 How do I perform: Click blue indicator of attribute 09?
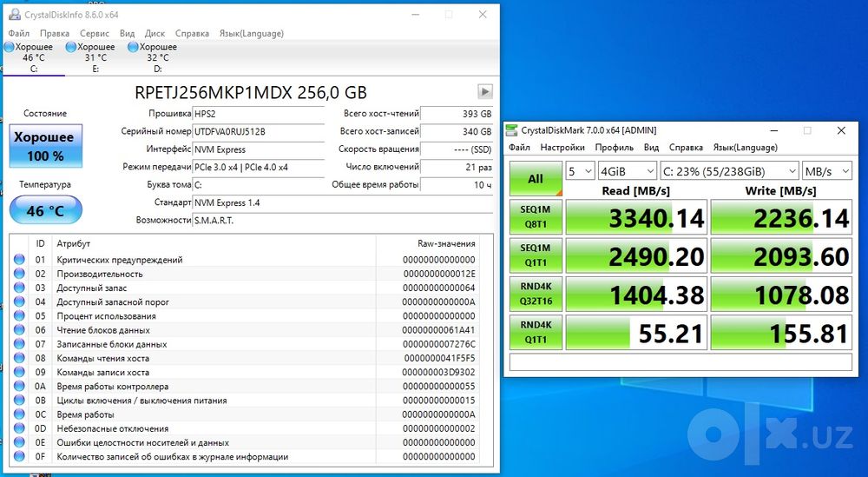point(19,372)
